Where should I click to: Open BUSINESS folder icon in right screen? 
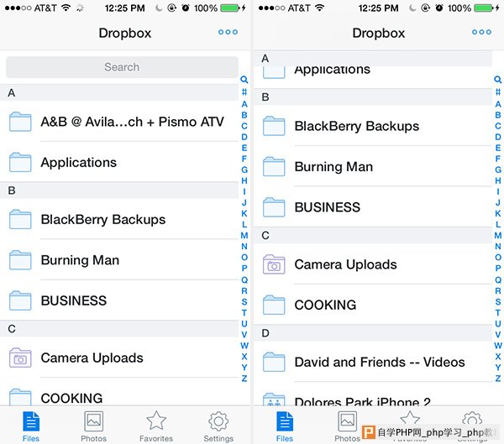tap(274, 207)
